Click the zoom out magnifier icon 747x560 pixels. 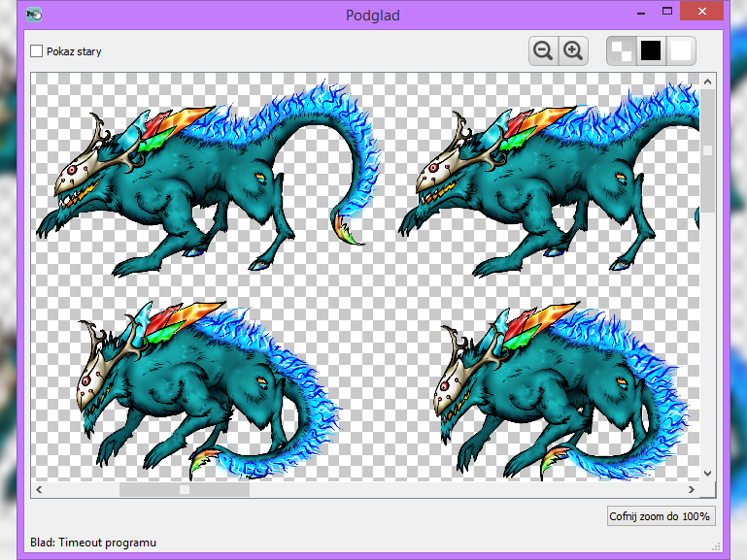(543, 50)
